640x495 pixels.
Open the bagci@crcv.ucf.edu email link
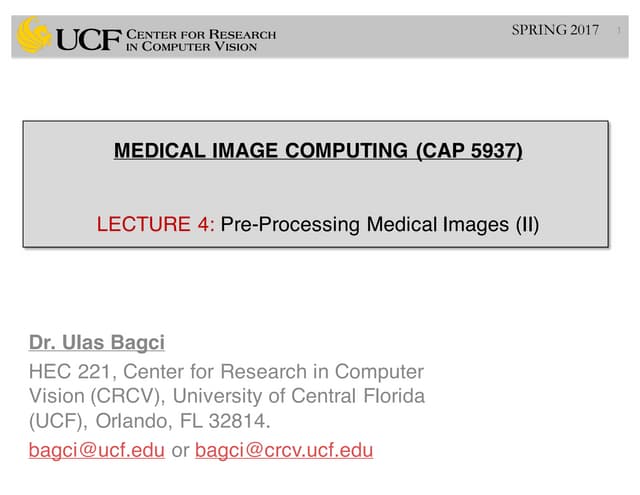pyautogui.click(x=284, y=450)
